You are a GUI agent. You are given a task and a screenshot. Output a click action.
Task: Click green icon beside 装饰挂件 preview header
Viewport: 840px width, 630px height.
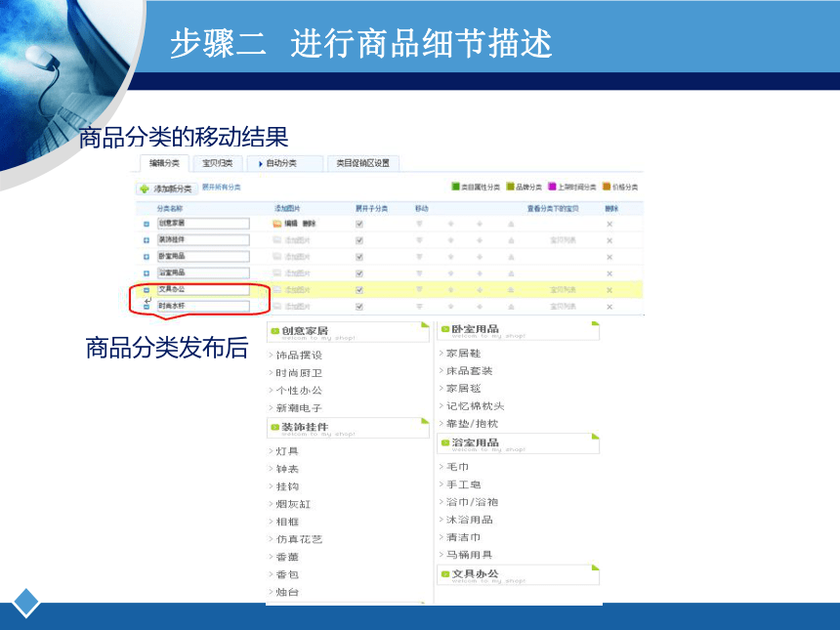pyautogui.click(x=275, y=427)
